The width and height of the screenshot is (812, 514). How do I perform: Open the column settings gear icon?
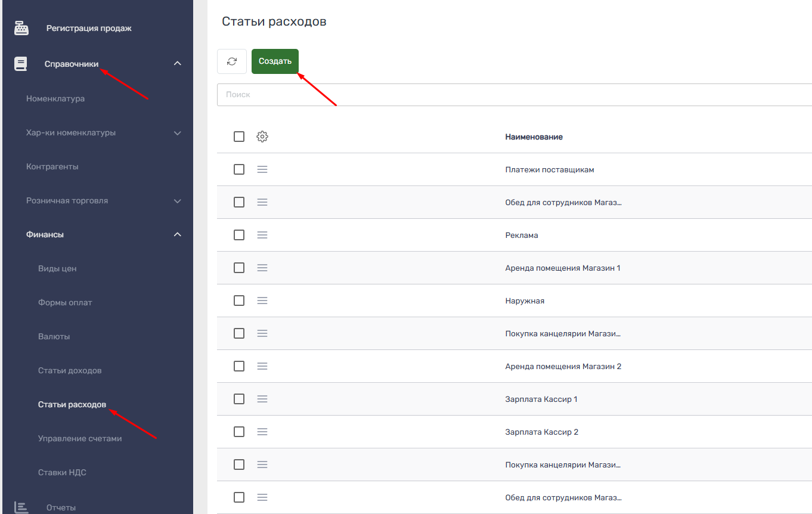click(x=262, y=137)
